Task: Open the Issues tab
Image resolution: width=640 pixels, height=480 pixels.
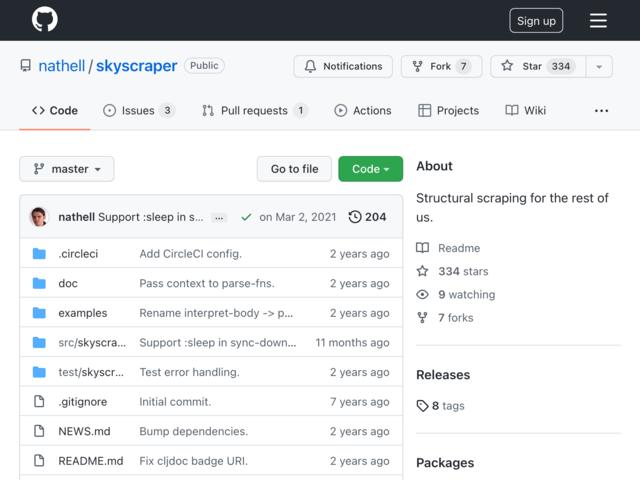Action: point(139,111)
